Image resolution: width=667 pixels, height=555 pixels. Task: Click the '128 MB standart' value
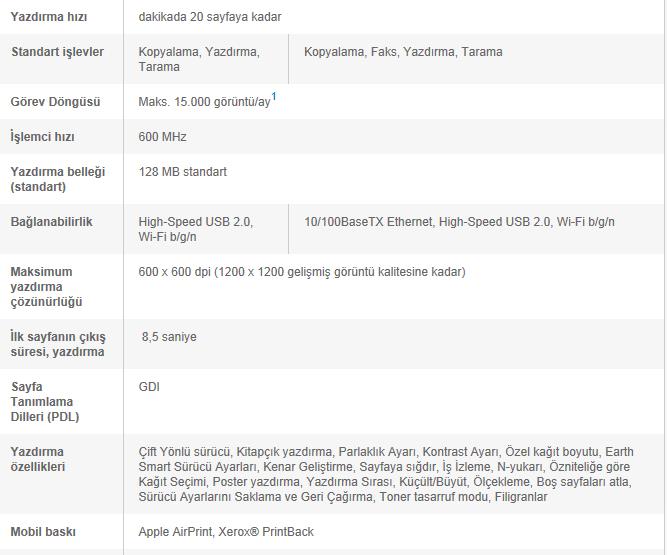pos(183,172)
